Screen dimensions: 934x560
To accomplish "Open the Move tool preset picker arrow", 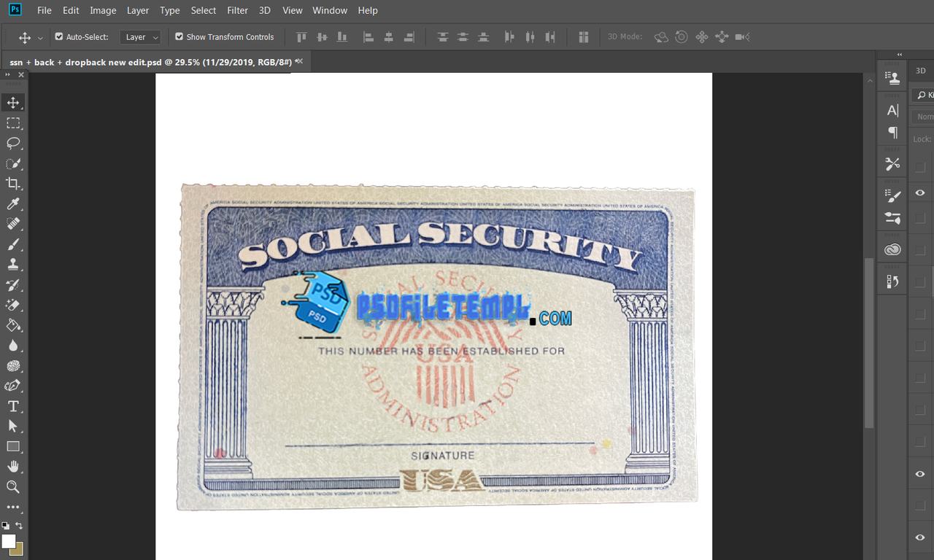I will 40,37.
